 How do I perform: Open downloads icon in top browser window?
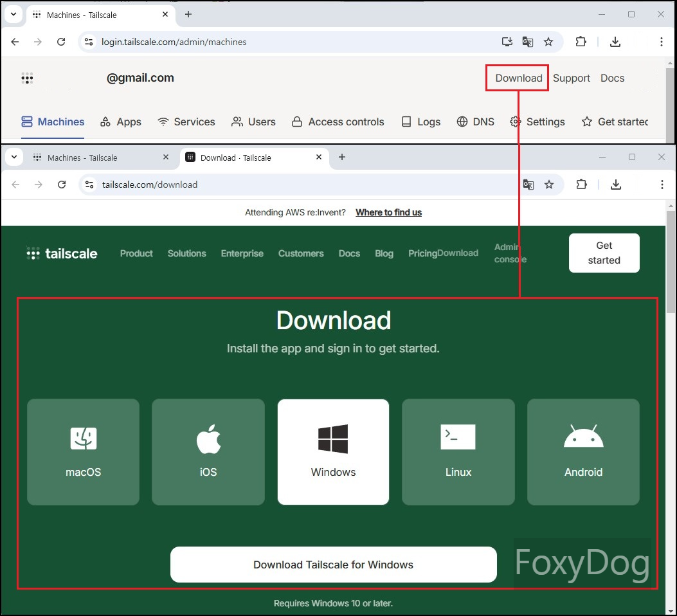click(x=615, y=42)
